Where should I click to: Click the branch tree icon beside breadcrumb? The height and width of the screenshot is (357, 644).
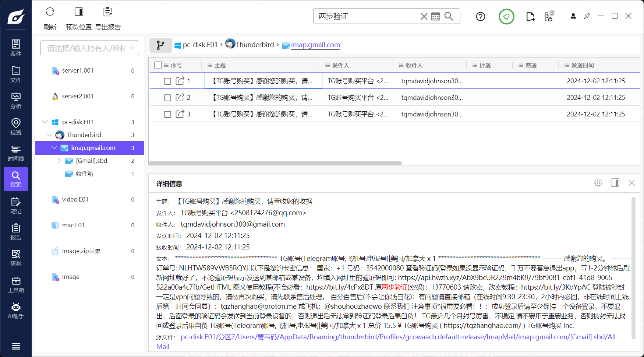click(160, 45)
